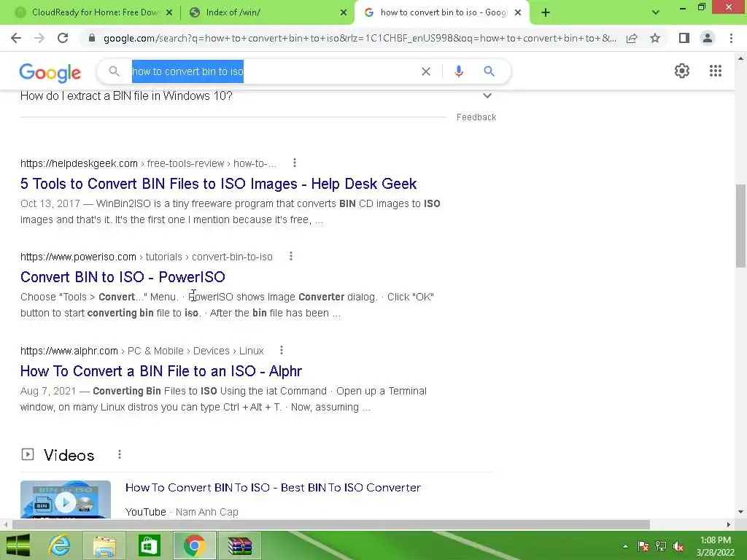Image resolution: width=747 pixels, height=560 pixels.
Task: Bookmark this page with the star icon
Action: pos(655,38)
